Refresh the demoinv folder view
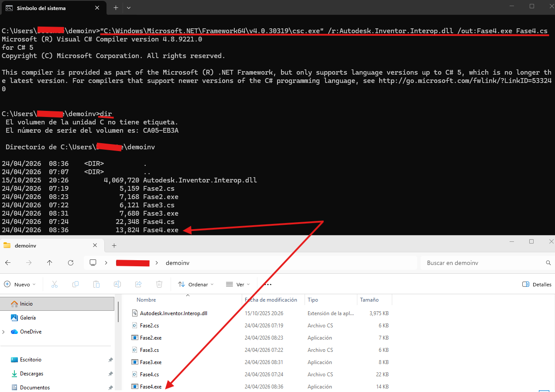 point(71,263)
